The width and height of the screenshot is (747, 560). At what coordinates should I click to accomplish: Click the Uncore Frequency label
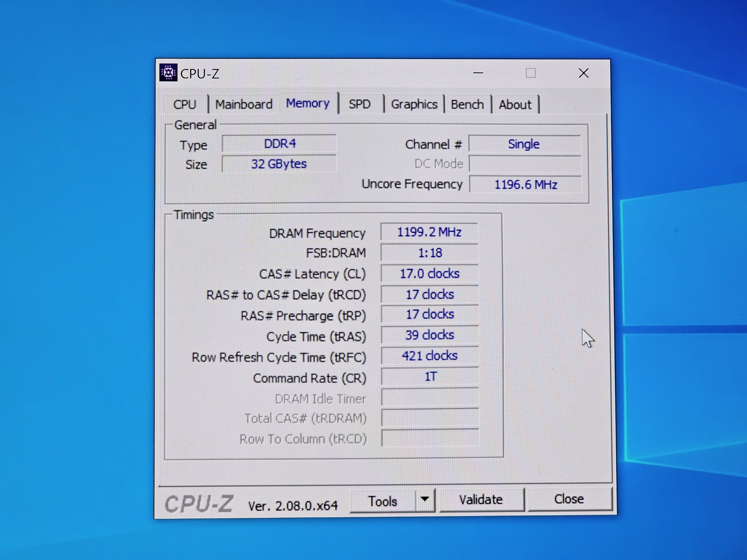pyautogui.click(x=412, y=184)
